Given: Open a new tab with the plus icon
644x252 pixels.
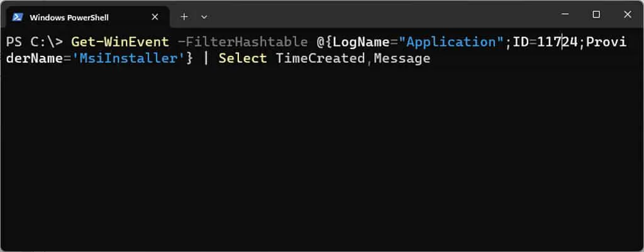Looking at the screenshot, I should (184, 17).
